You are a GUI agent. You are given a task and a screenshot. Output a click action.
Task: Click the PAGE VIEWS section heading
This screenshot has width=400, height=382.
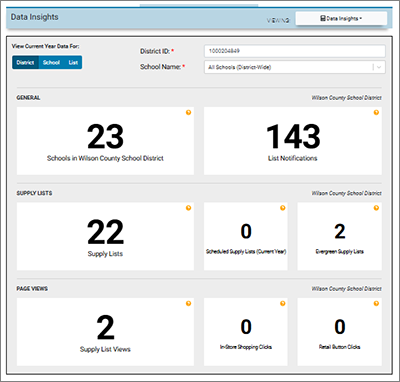(32, 289)
